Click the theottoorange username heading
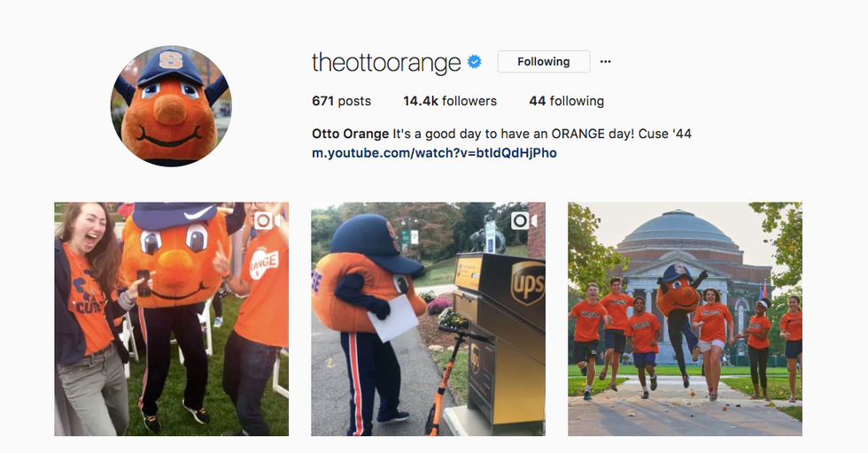The height and width of the screenshot is (453, 868). coord(386,63)
